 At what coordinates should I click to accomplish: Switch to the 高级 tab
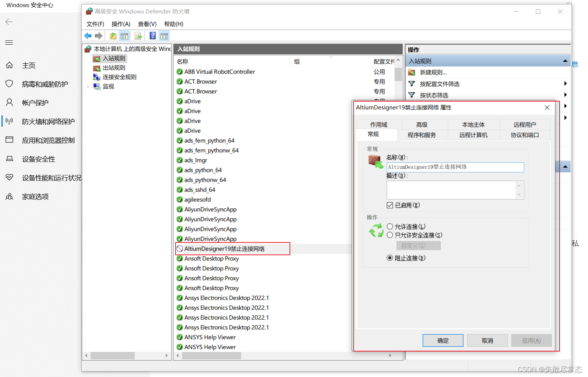[x=422, y=125]
